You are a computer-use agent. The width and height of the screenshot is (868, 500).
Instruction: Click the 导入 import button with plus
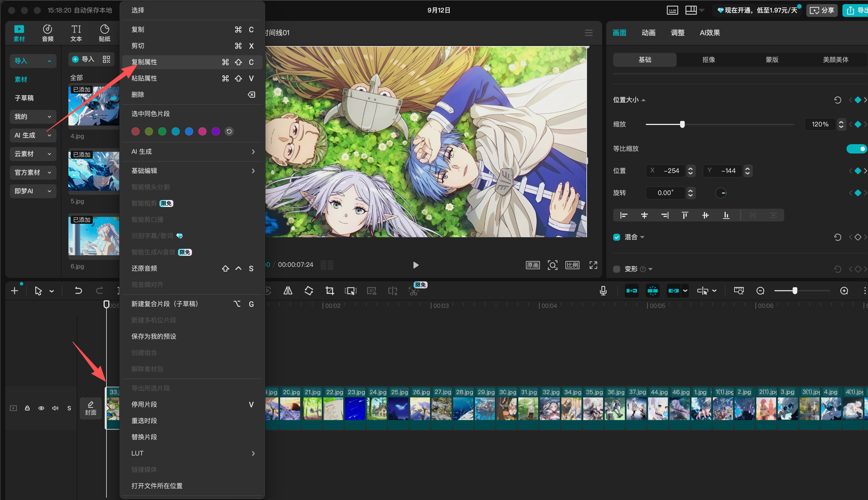(x=83, y=59)
